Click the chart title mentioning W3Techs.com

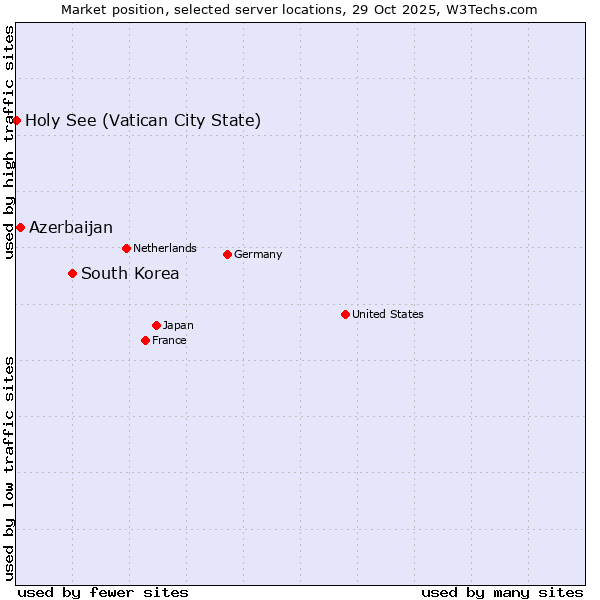(299, 9)
